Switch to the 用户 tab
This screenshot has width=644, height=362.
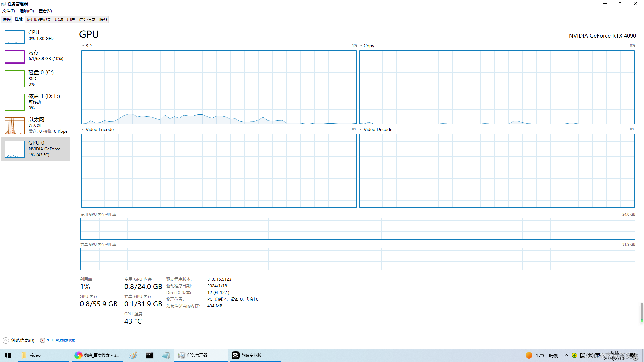(71, 19)
